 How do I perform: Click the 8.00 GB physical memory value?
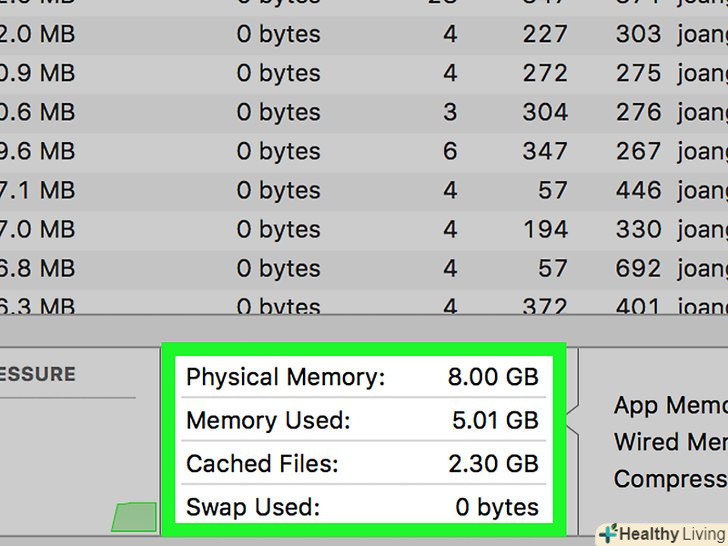pyautogui.click(x=495, y=377)
